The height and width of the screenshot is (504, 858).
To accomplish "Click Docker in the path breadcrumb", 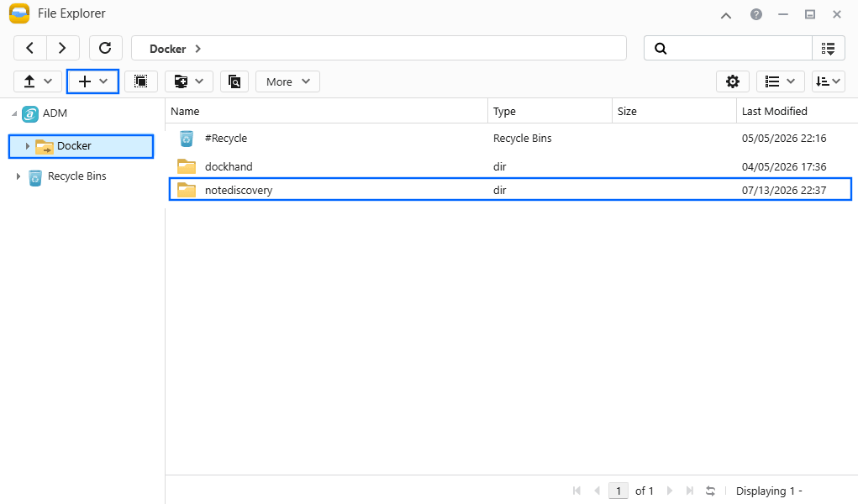I will (x=168, y=49).
